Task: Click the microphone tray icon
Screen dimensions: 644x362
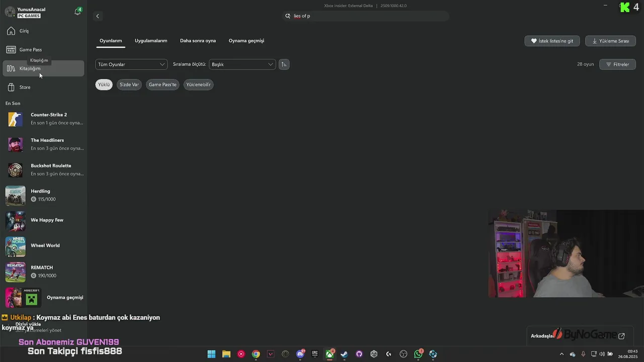Action: pyautogui.click(x=583, y=354)
